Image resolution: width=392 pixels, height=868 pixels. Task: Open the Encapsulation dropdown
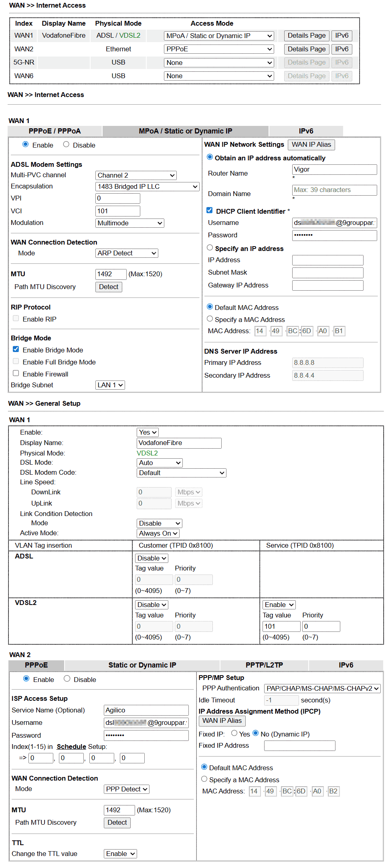click(148, 186)
